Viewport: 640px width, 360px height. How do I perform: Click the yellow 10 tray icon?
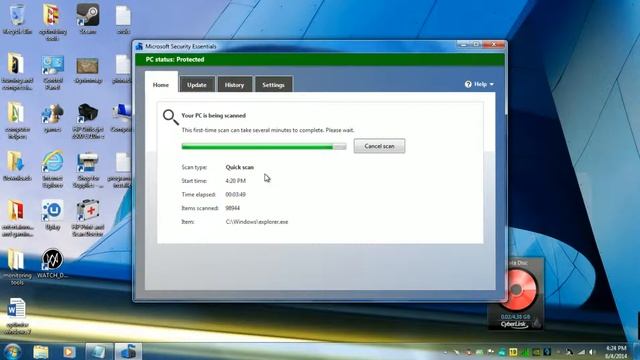[513, 352]
